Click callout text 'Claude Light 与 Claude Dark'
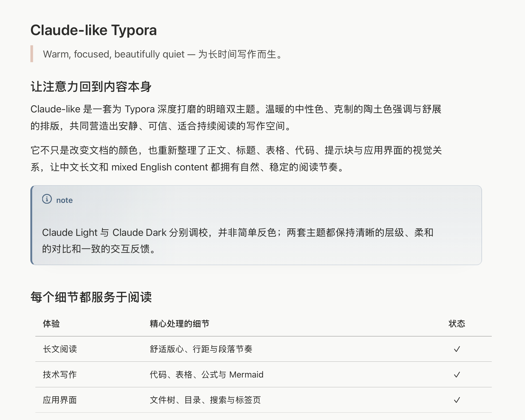 click(237, 241)
